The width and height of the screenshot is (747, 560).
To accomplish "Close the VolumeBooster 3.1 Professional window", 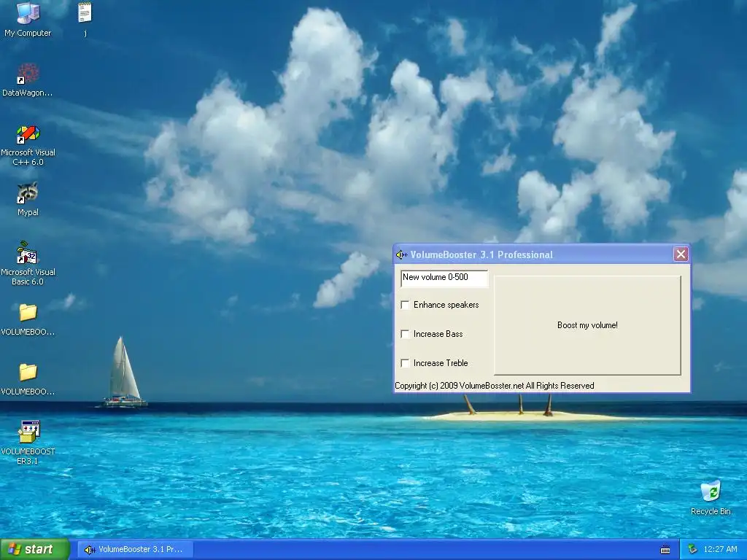I will point(681,254).
